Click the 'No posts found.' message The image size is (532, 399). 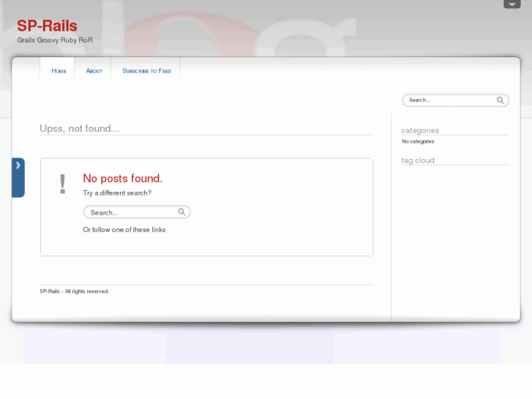pyautogui.click(x=122, y=179)
